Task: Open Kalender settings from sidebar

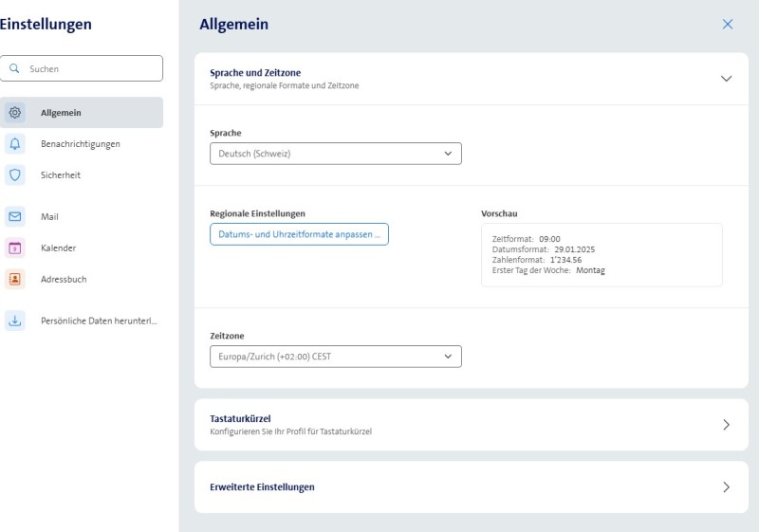Action: 59,248
